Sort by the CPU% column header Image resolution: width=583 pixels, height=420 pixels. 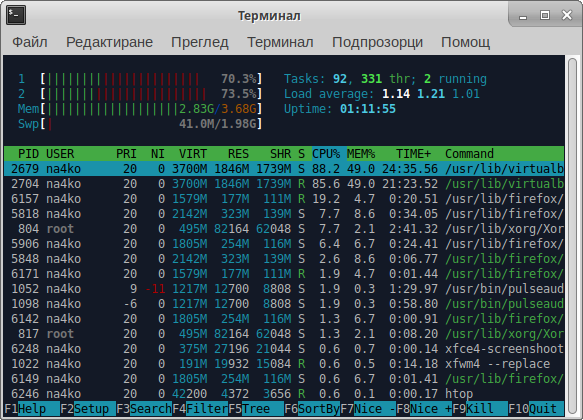tap(326, 154)
